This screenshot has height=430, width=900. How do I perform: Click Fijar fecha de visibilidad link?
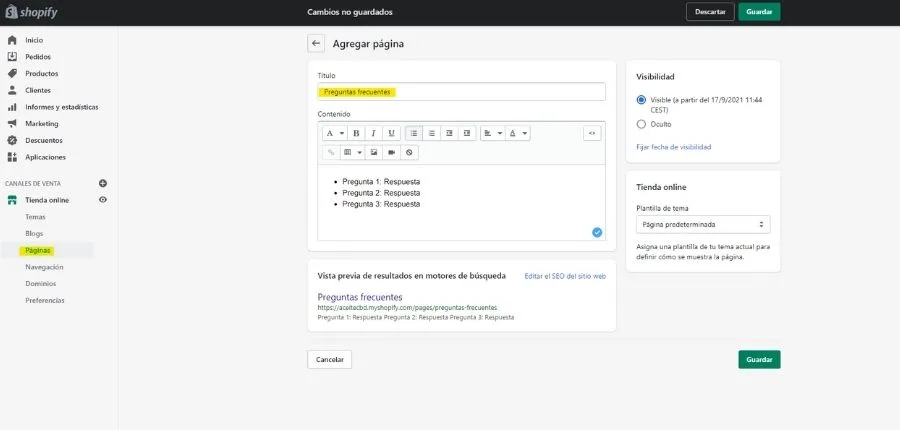[673, 147]
